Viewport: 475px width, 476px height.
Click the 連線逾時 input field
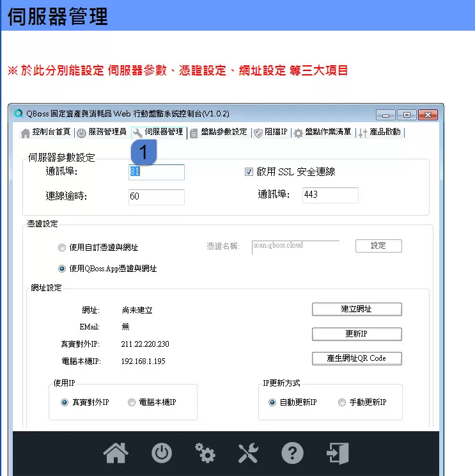tap(156, 196)
